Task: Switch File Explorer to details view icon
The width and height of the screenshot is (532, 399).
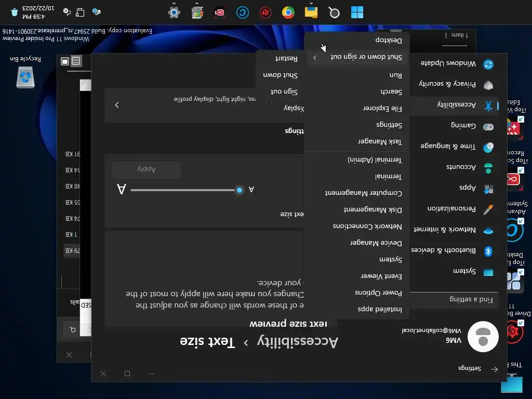Action: (x=76, y=61)
